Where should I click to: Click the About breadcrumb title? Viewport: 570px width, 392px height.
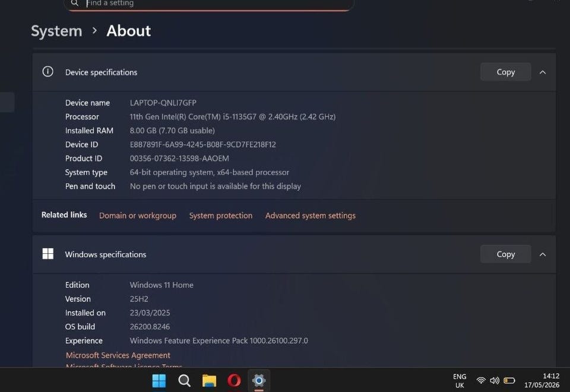(129, 31)
